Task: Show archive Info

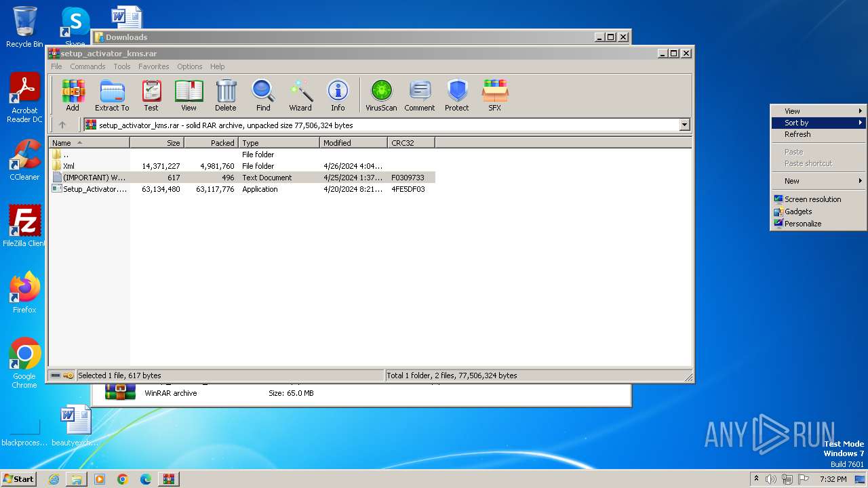Action: (x=338, y=95)
